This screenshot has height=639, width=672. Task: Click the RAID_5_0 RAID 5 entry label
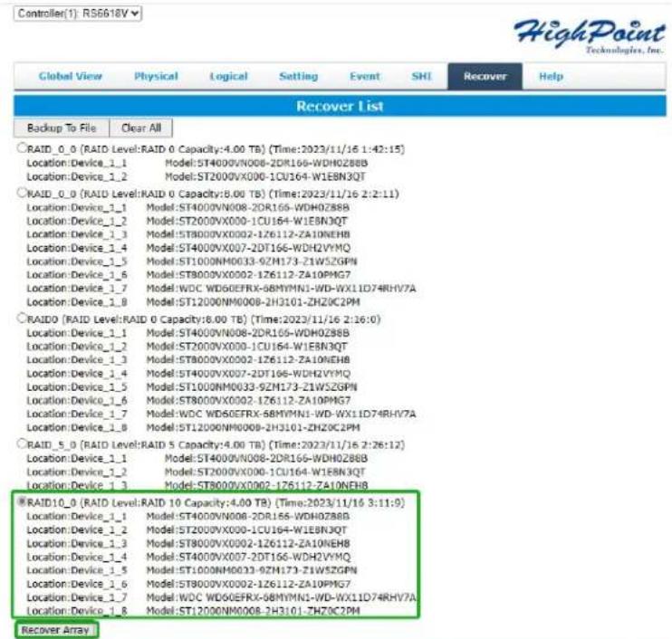coord(216,445)
